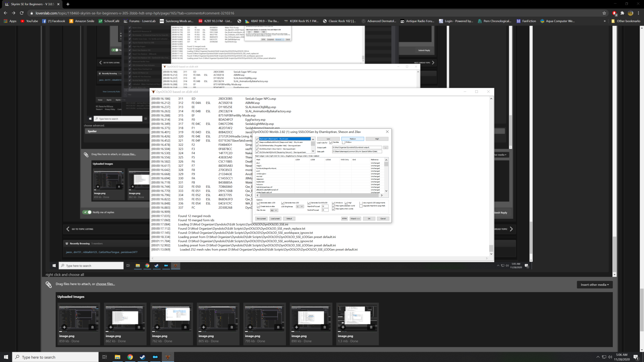Toggle Fake lights selected world checkbox
Viewport: 644px width, 362px height.
click(333, 206)
